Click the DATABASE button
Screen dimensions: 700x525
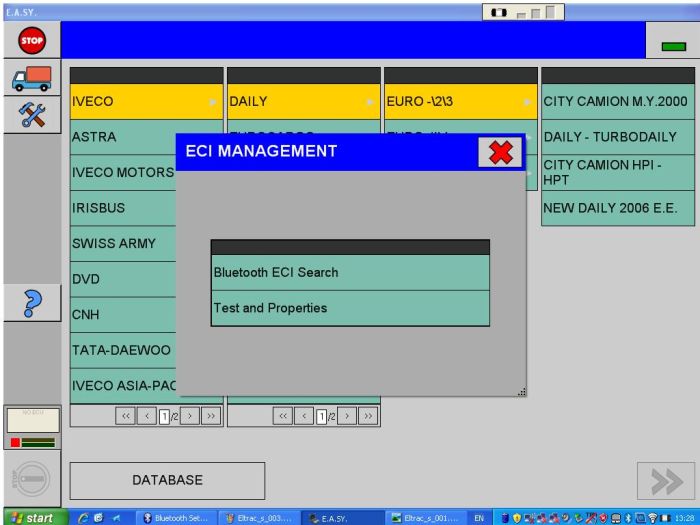coord(167,480)
